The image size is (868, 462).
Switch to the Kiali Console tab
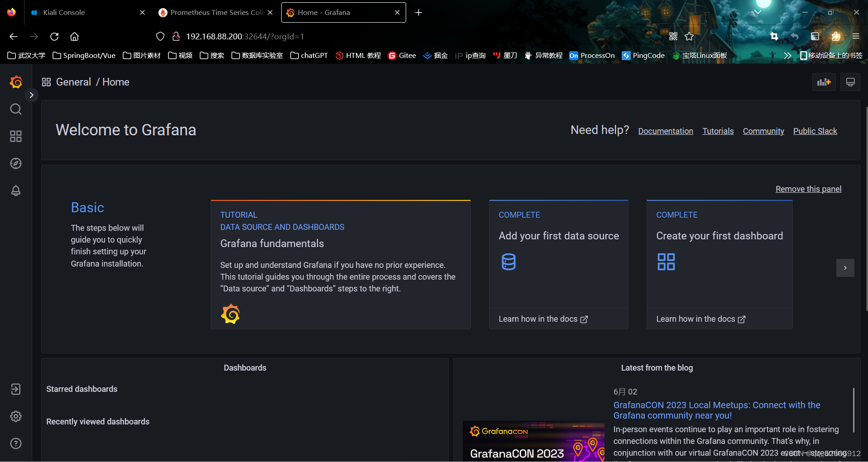(82, 13)
